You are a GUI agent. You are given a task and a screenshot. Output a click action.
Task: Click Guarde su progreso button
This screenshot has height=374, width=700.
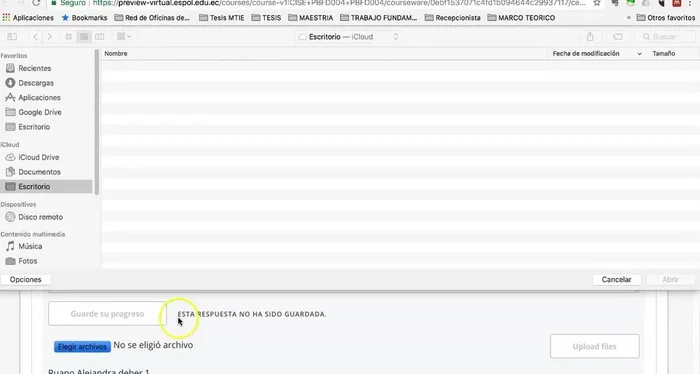(107, 314)
